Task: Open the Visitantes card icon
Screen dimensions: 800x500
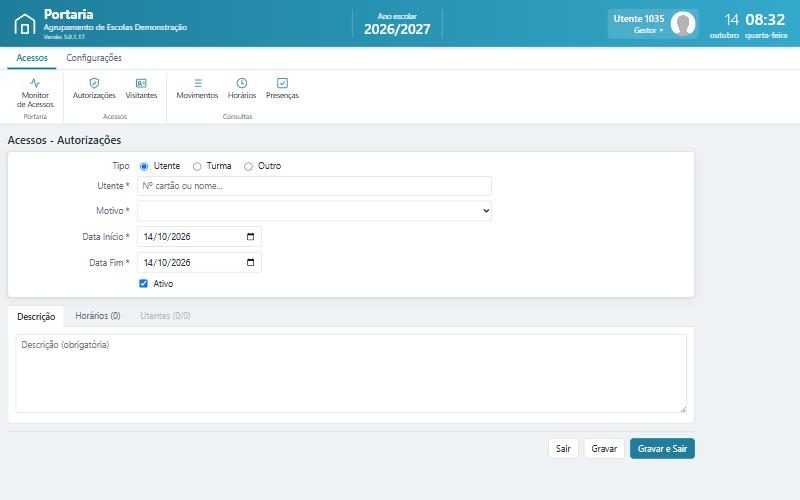Action: click(141, 83)
